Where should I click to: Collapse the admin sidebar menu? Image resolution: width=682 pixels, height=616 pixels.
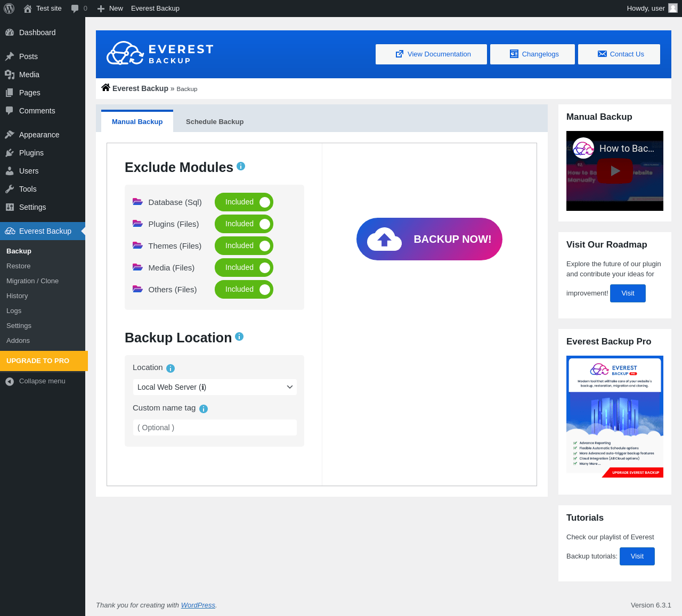pos(43,381)
